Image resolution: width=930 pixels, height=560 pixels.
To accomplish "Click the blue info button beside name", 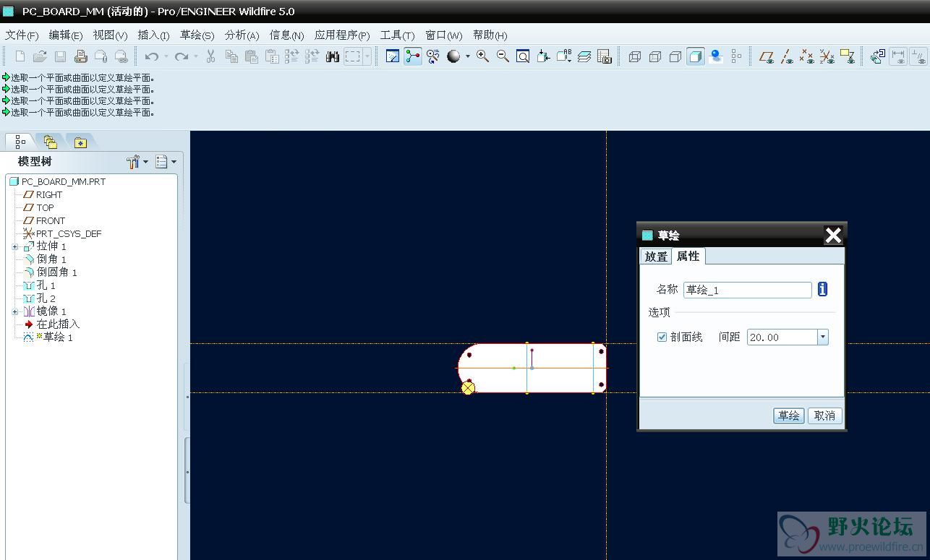I will tap(822, 289).
